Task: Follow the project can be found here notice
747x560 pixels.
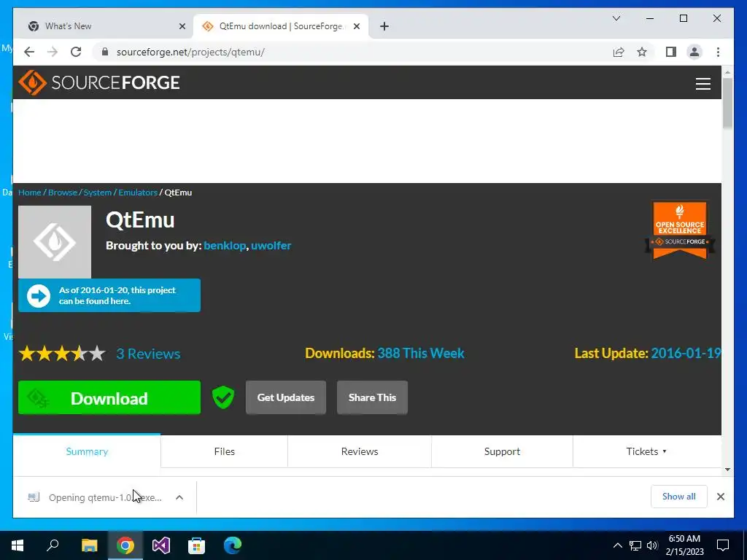Action: 109,296
